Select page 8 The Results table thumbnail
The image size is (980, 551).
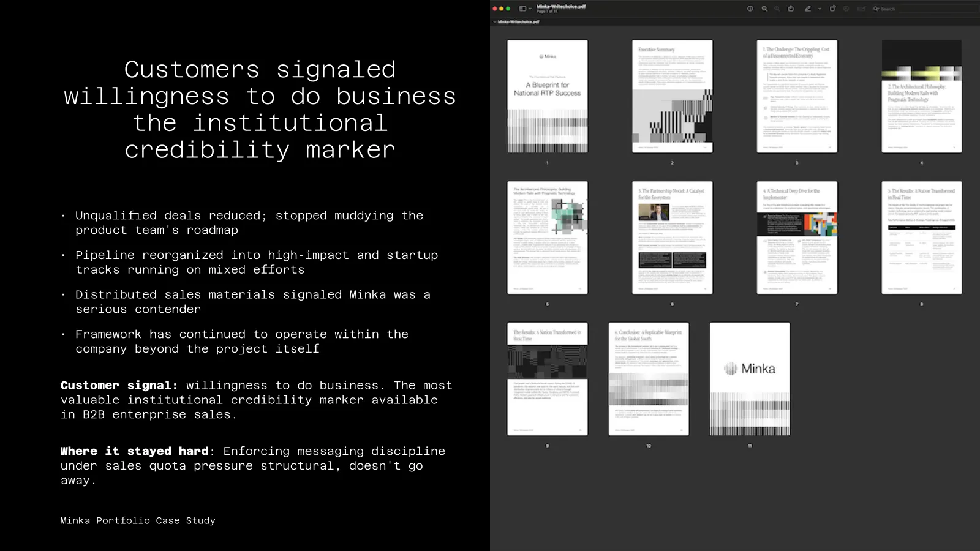pos(922,238)
